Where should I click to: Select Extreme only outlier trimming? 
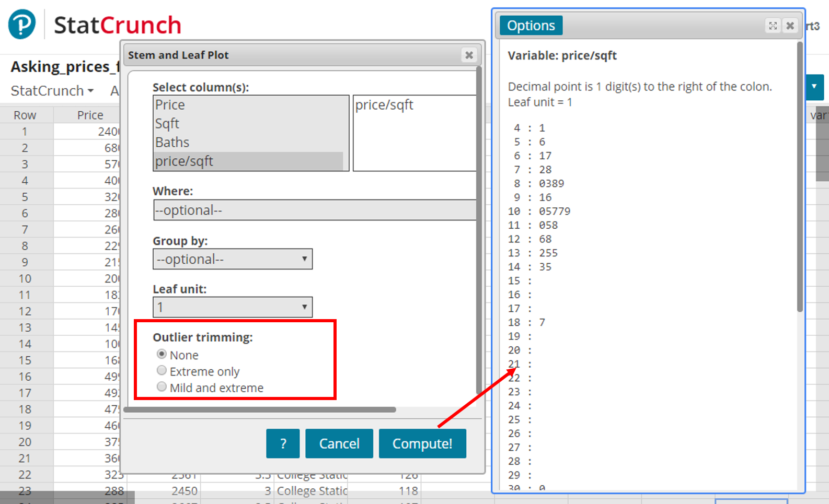point(162,371)
